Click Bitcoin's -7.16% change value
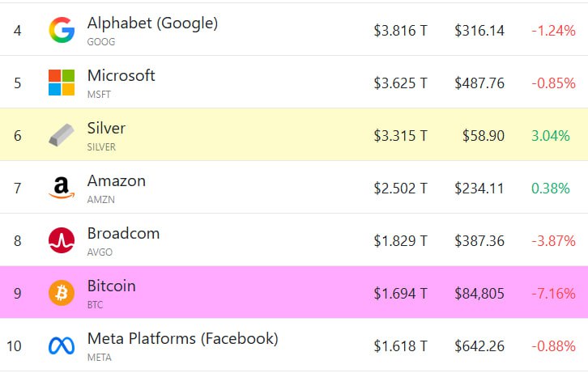The width and height of the screenshot is (588, 373). [553, 293]
